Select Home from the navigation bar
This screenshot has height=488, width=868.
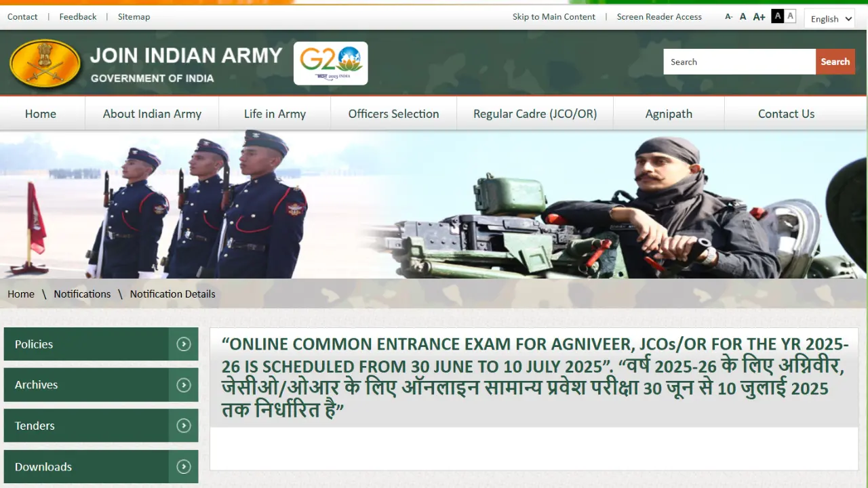point(41,114)
